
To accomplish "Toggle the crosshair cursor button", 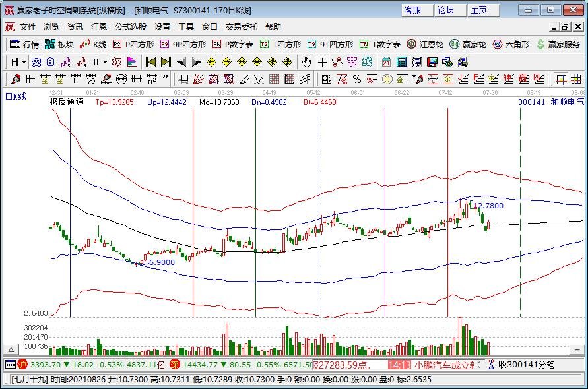I will (321, 62).
